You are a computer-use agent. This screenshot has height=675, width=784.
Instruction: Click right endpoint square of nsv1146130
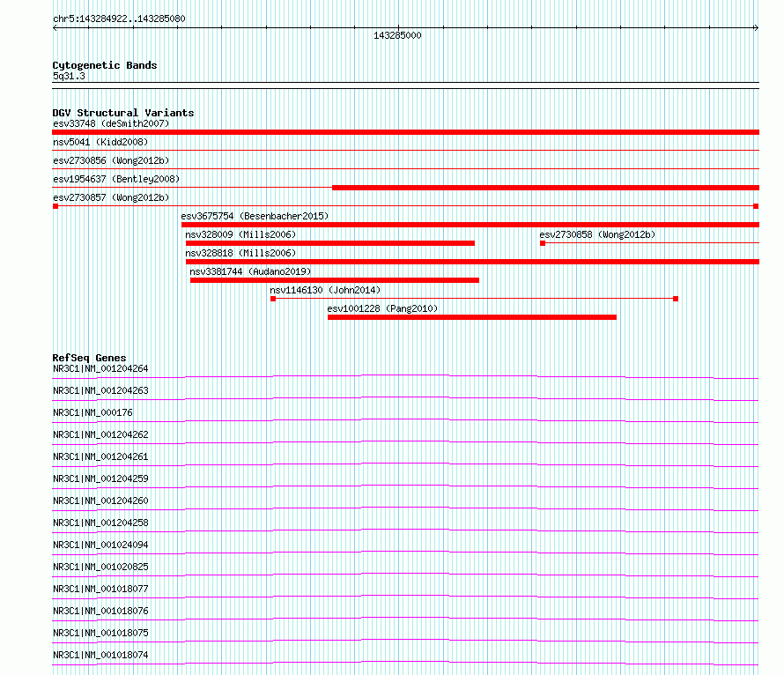pos(676,299)
